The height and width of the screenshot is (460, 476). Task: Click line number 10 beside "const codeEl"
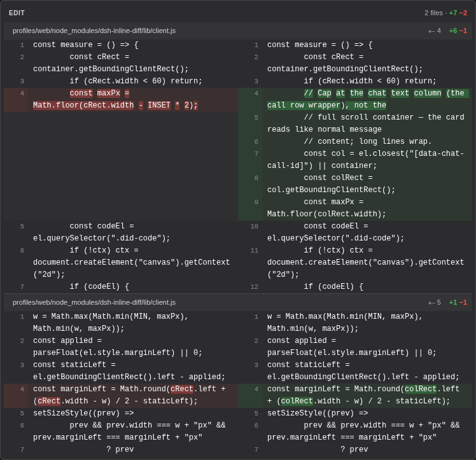pyautogui.click(x=255, y=227)
